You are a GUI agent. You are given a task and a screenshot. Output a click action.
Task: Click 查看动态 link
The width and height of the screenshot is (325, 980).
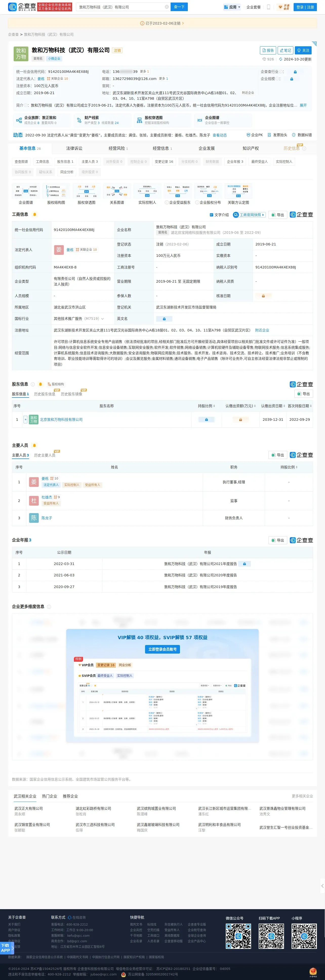click(x=220, y=135)
